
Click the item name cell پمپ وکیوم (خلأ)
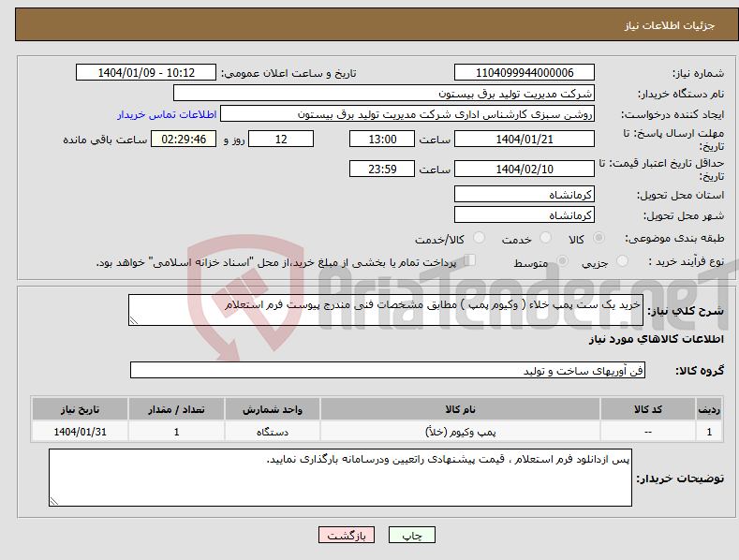point(460,432)
